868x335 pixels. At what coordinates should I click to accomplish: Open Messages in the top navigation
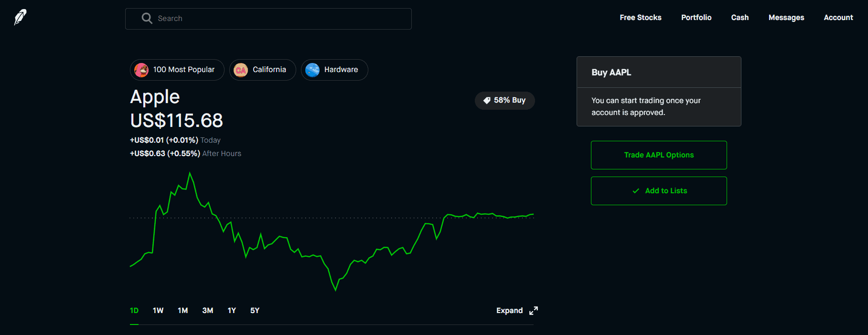(786, 18)
